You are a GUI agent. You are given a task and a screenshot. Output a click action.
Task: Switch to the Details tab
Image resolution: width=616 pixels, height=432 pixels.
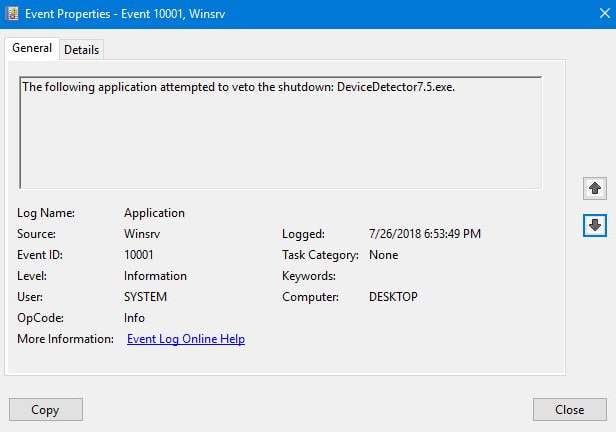click(81, 50)
